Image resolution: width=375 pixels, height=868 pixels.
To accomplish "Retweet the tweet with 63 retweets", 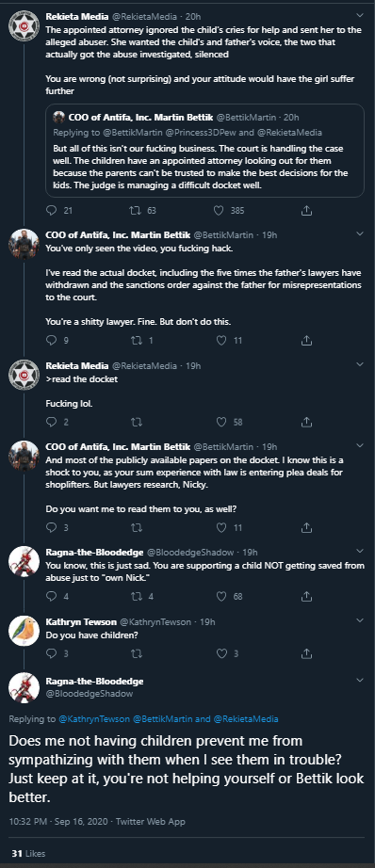I will 135,210.
